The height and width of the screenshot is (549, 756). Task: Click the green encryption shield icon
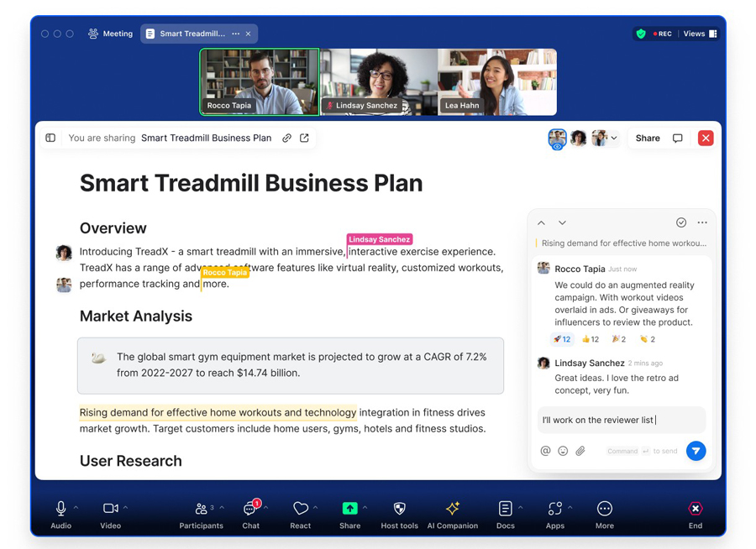641,34
